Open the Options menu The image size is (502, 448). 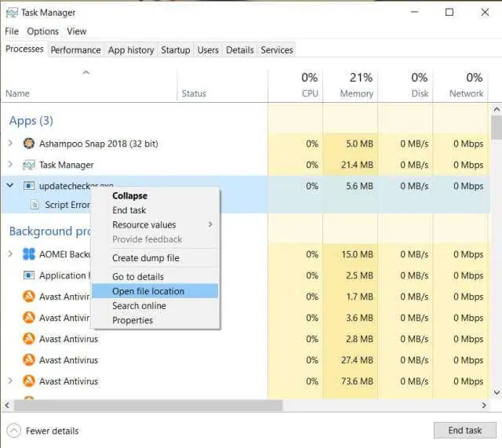(43, 31)
